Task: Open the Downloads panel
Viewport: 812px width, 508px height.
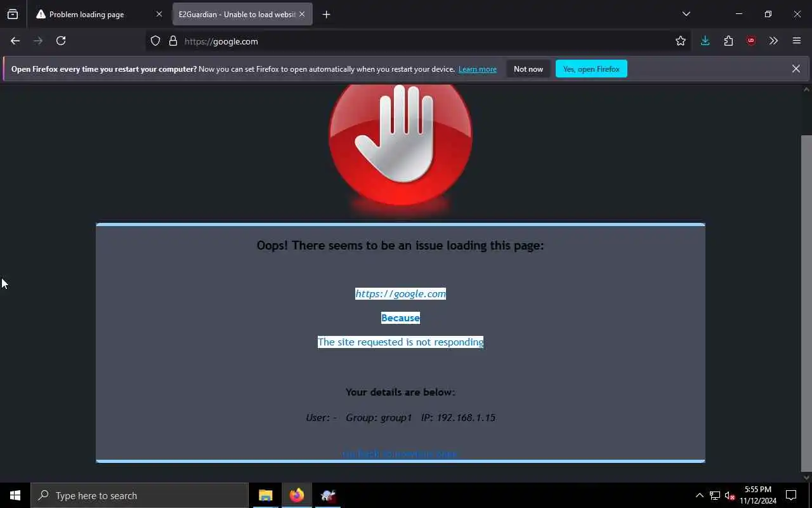Action: (705, 41)
